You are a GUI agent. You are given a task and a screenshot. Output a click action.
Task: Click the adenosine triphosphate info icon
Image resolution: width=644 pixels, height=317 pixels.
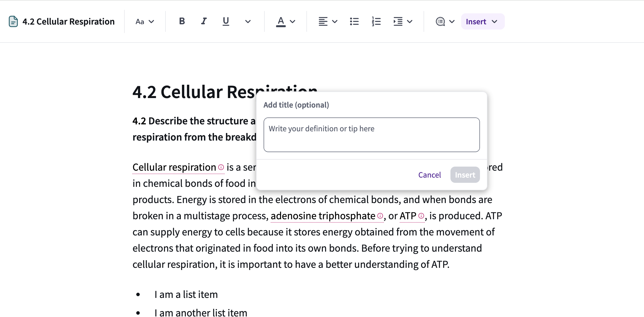380,216
